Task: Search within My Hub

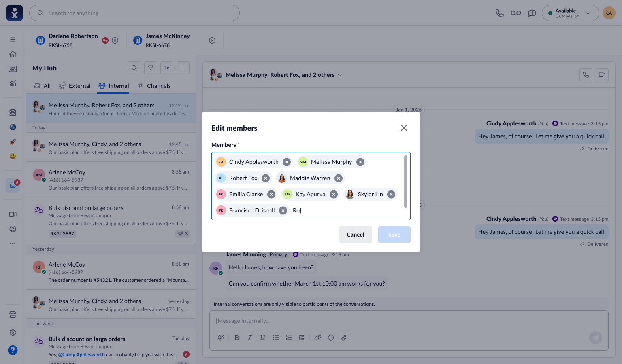Action: pos(134,68)
